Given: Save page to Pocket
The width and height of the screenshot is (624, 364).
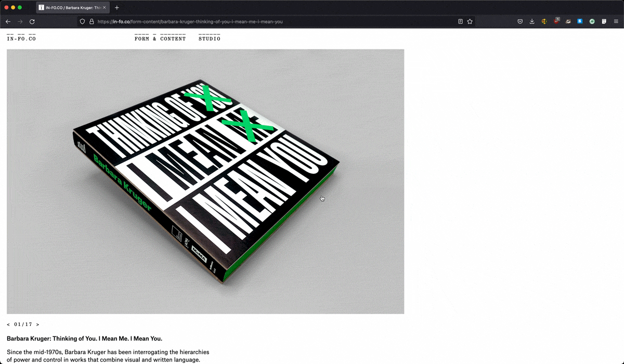Looking at the screenshot, I should 520,22.
